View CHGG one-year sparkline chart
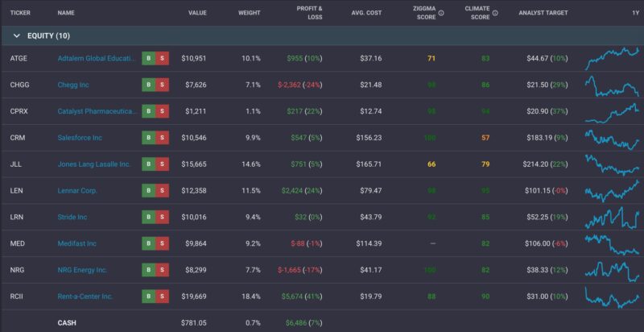This screenshot has width=644, height=332. coord(612,86)
